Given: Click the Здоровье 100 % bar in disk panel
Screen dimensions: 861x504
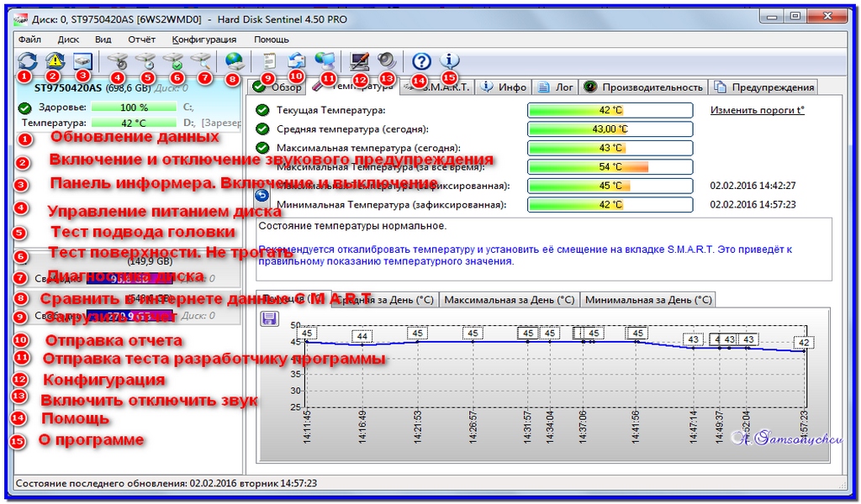Looking at the screenshot, I should coord(134,107).
